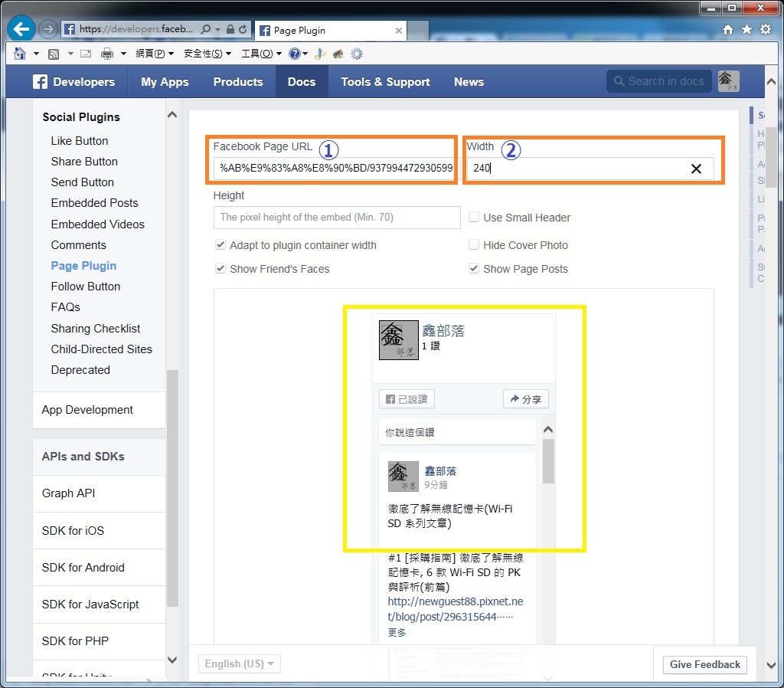Expand the Home button dropdown arrow
The height and width of the screenshot is (688, 784).
pyautogui.click(x=36, y=54)
